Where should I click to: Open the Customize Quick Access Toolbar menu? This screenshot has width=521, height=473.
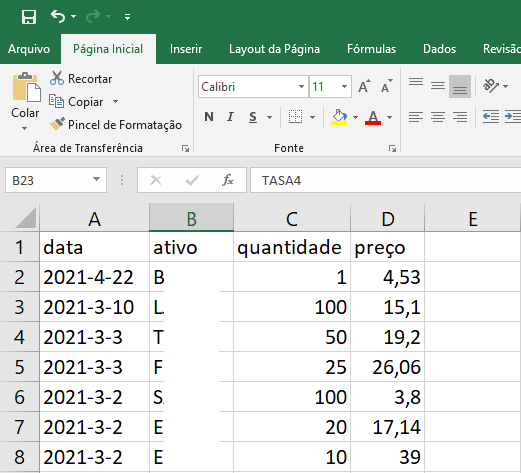click(x=127, y=17)
